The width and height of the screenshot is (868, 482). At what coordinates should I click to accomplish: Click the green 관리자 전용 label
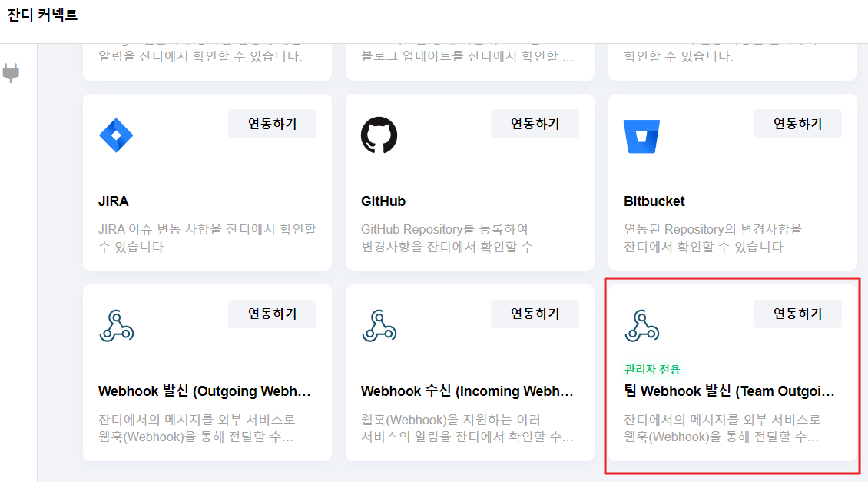click(x=652, y=370)
